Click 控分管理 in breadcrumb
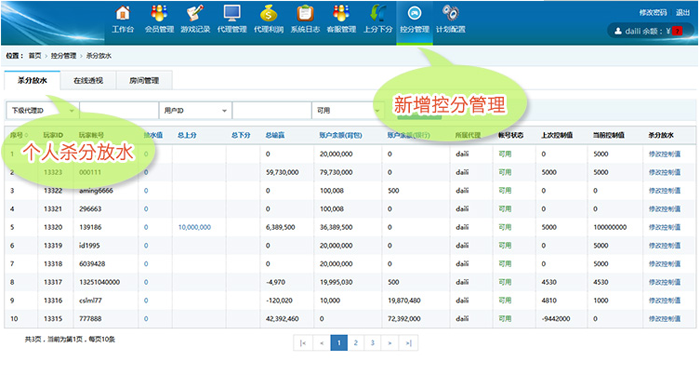Screen dimensions: 700x375 click(63, 56)
